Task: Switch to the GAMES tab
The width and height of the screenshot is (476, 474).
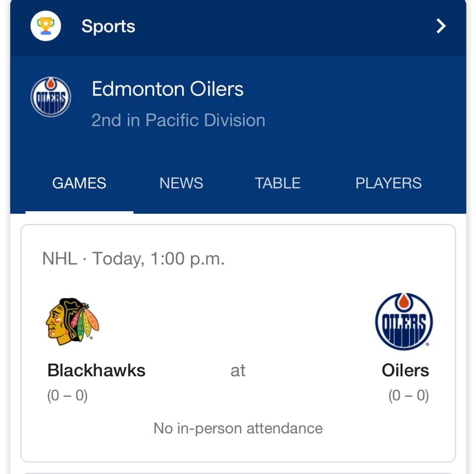Action: click(x=79, y=183)
